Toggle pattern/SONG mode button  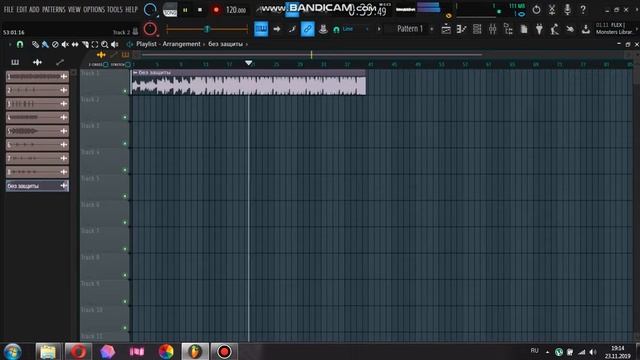(170, 10)
